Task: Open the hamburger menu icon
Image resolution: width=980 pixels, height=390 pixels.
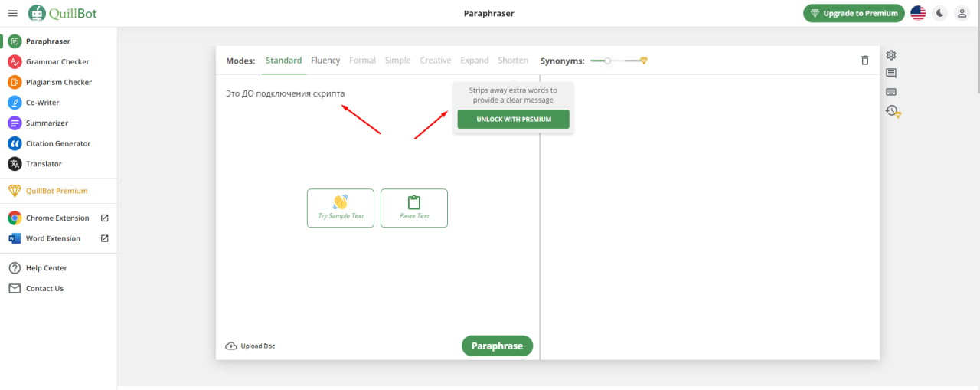Action: [12, 13]
